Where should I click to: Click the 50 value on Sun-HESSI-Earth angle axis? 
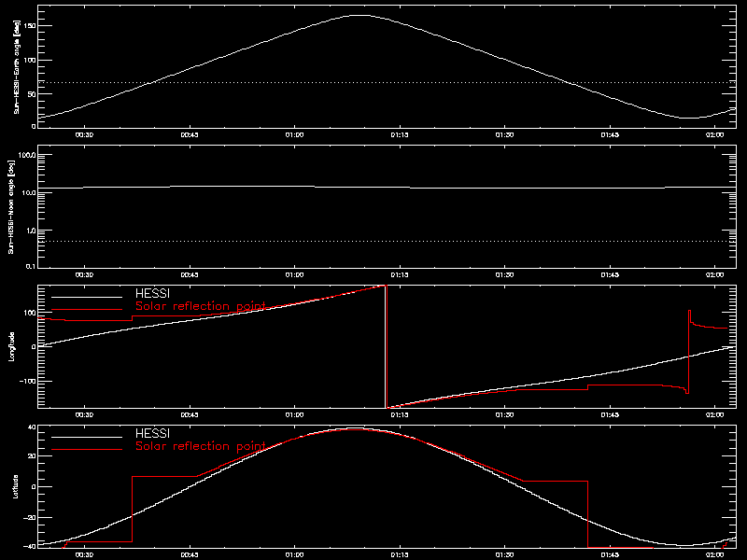(x=32, y=94)
